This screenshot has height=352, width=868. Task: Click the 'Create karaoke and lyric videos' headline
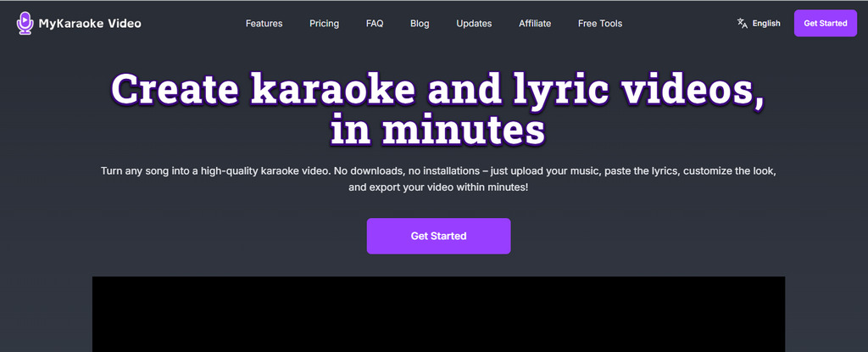coord(438,109)
